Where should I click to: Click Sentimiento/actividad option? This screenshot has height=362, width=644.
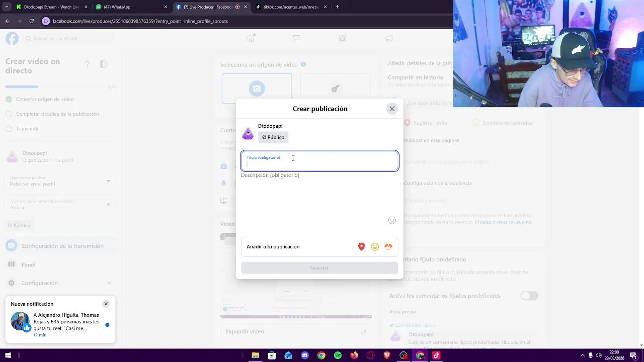(502, 123)
